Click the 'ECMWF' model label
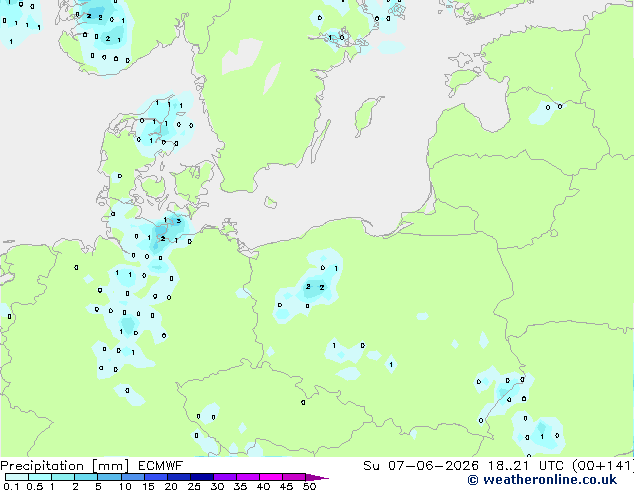The height and width of the screenshot is (490, 634). tap(161, 466)
